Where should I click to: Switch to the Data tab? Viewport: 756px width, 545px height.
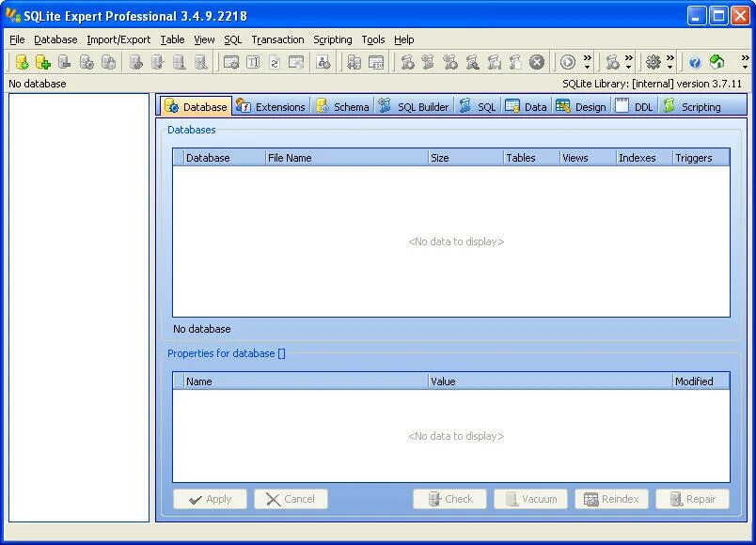pos(526,106)
